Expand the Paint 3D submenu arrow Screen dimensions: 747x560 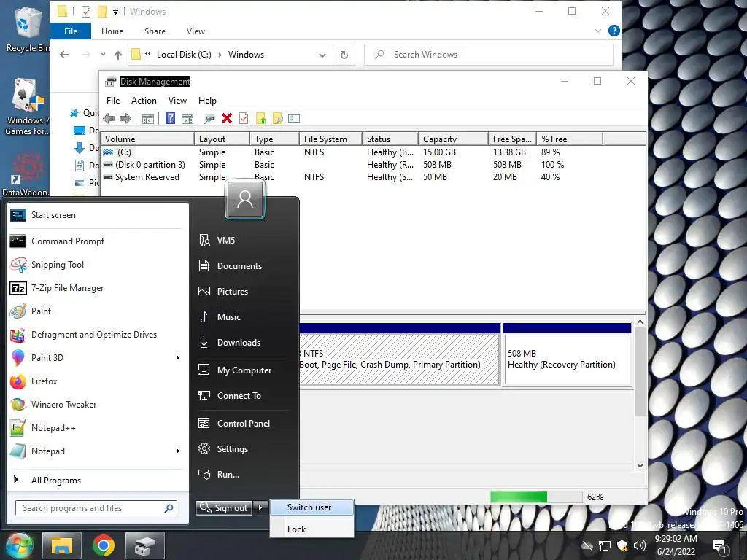tap(178, 357)
